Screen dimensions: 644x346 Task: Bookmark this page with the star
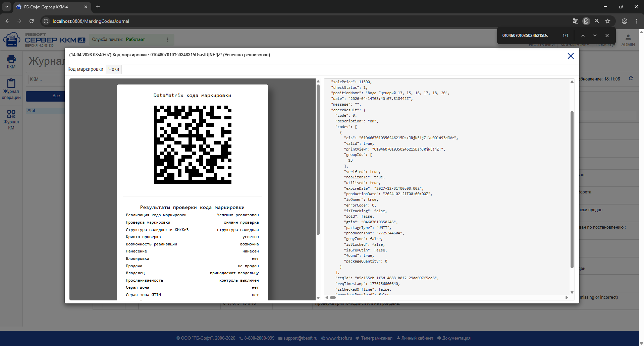[608, 21]
